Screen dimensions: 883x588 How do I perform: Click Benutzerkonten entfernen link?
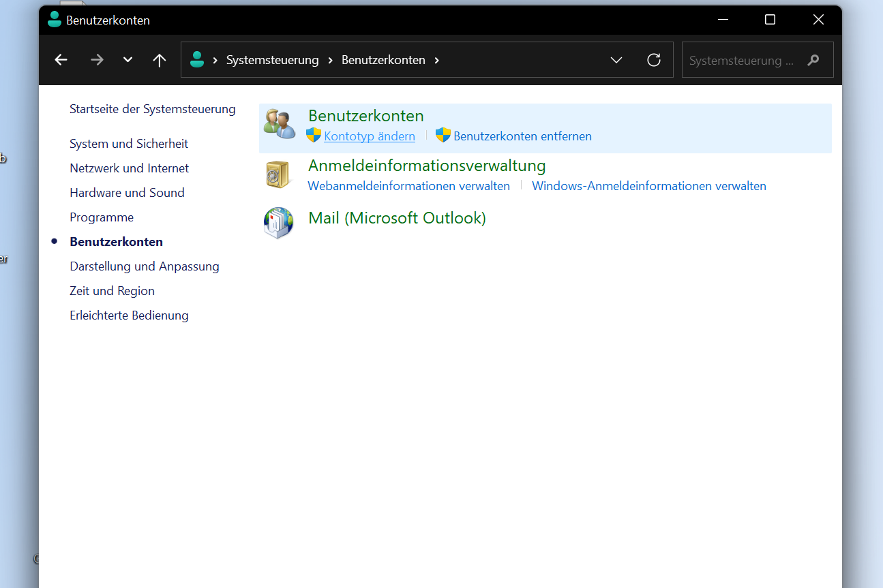click(x=522, y=136)
